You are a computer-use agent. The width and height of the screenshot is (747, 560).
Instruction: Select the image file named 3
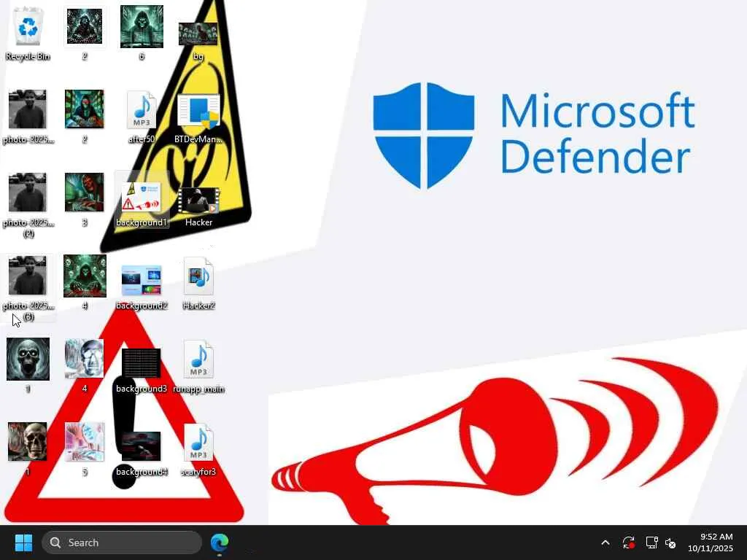tap(85, 199)
